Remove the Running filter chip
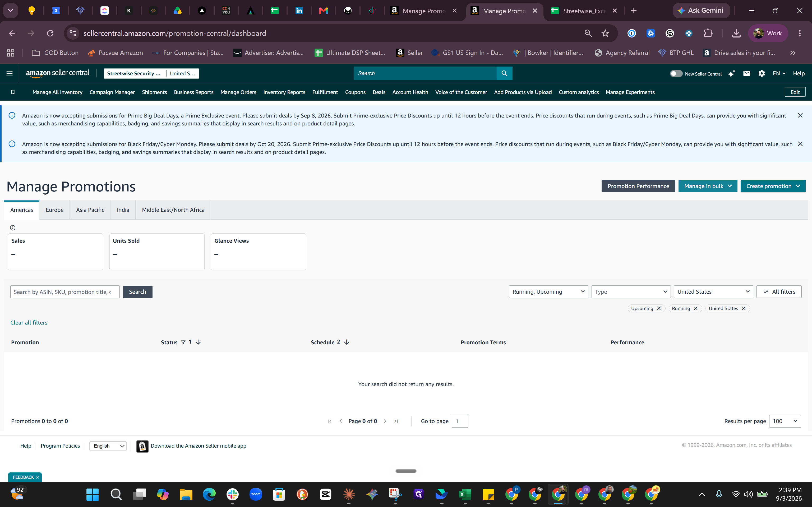The image size is (812, 507). pyautogui.click(x=696, y=308)
